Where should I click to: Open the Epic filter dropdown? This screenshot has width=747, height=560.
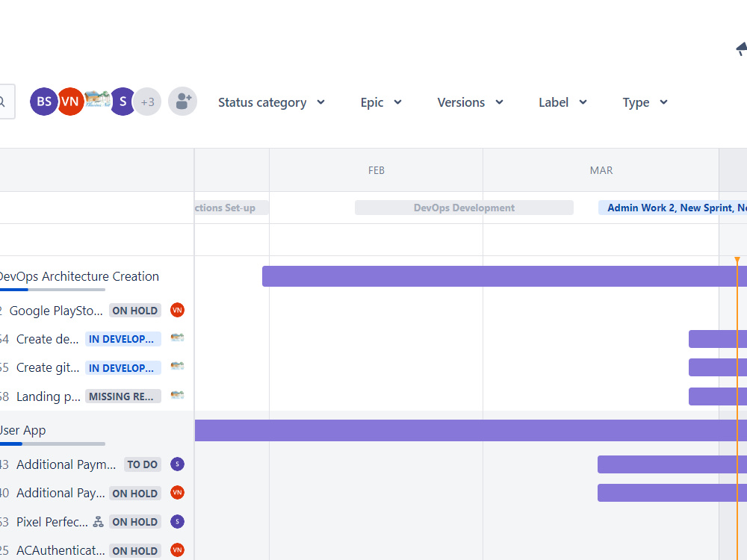pyautogui.click(x=381, y=102)
